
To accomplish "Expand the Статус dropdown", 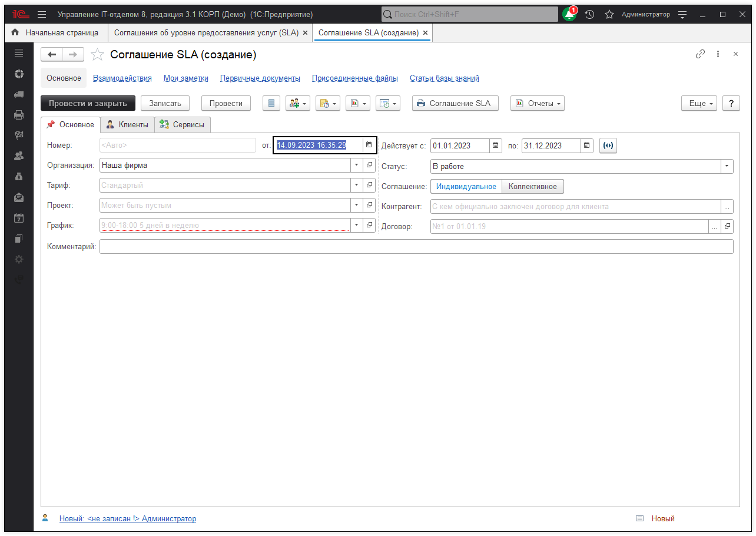I will click(727, 166).
